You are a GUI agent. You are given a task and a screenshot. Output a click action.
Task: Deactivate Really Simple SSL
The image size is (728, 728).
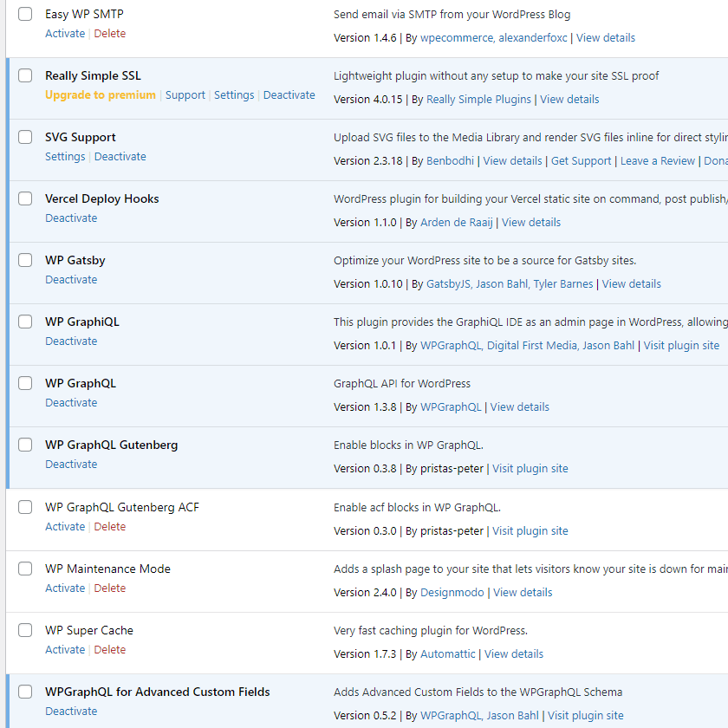coord(289,94)
